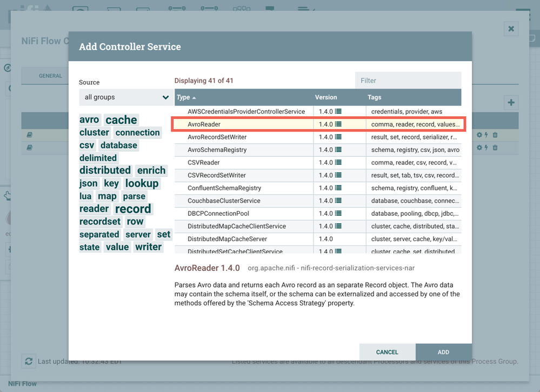Open the version selector next to CSVReader

(338, 162)
